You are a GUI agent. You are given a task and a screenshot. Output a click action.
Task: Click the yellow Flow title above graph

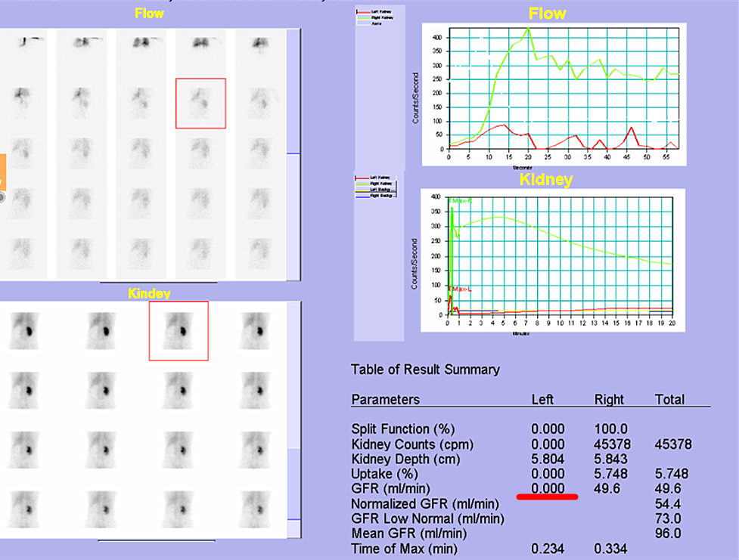547,14
